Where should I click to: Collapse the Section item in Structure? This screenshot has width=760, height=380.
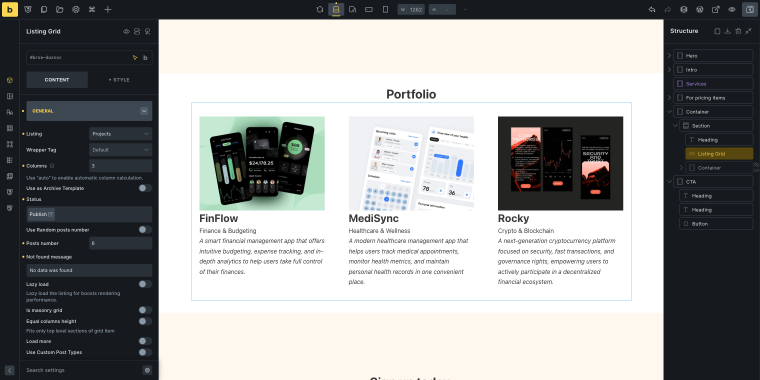[675, 126]
